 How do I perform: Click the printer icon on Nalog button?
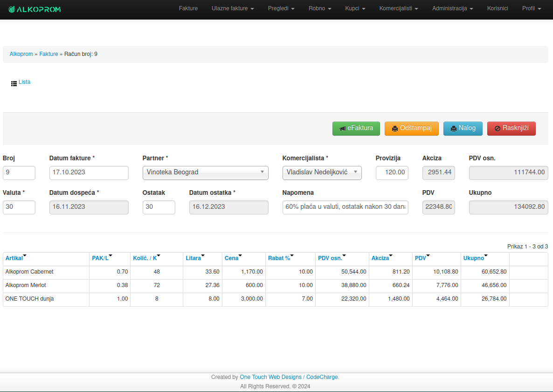coord(454,129)
